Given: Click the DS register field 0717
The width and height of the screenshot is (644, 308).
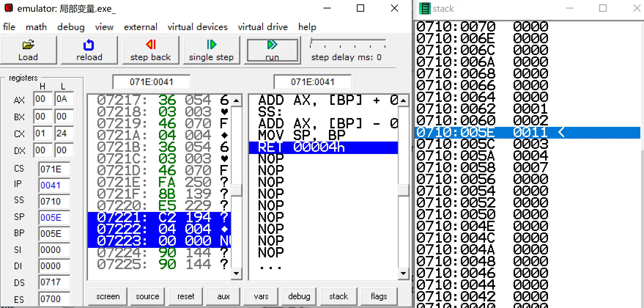Looking at the screenshot, I should pyautogui.click(x=54, y=282).
